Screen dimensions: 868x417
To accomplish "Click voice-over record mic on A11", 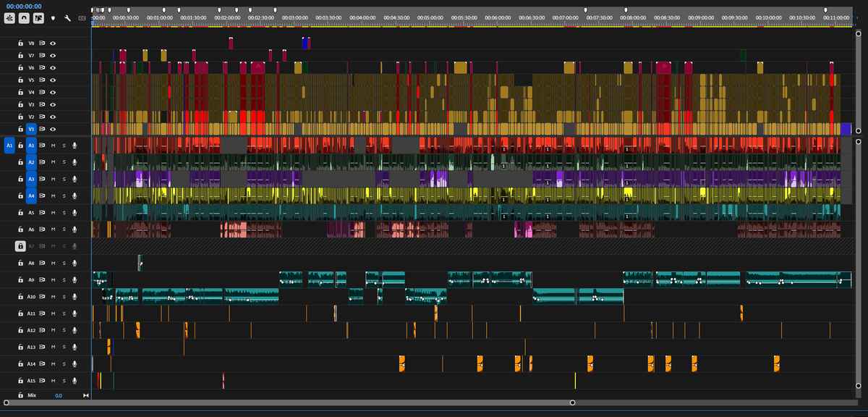I will point(75,313).
